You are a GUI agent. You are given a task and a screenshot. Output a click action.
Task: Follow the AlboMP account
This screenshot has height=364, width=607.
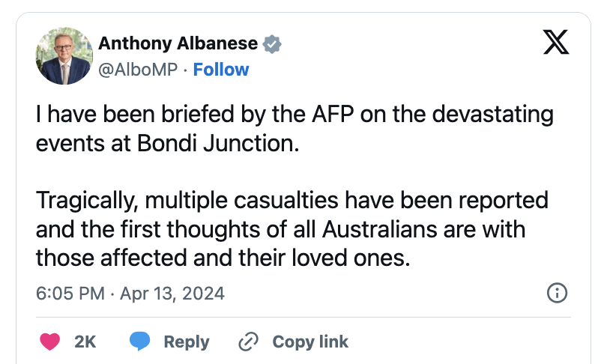pyautogui.click(x=221, y=70)
